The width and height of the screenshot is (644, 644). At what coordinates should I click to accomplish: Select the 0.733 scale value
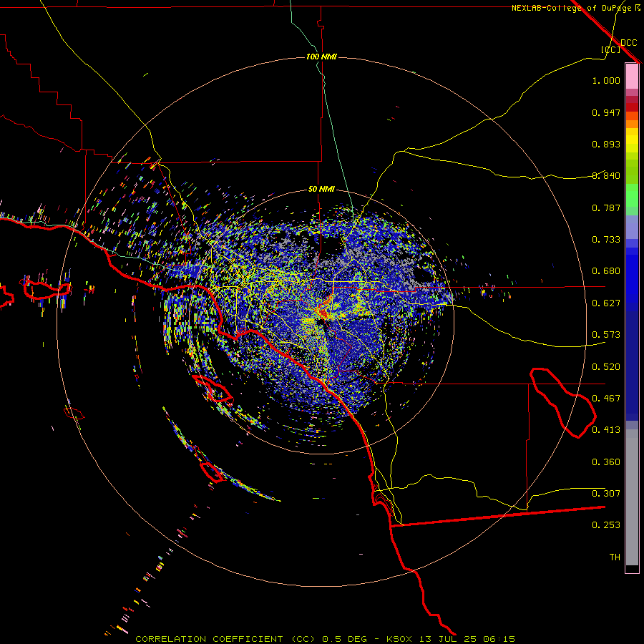pos(606,240)
